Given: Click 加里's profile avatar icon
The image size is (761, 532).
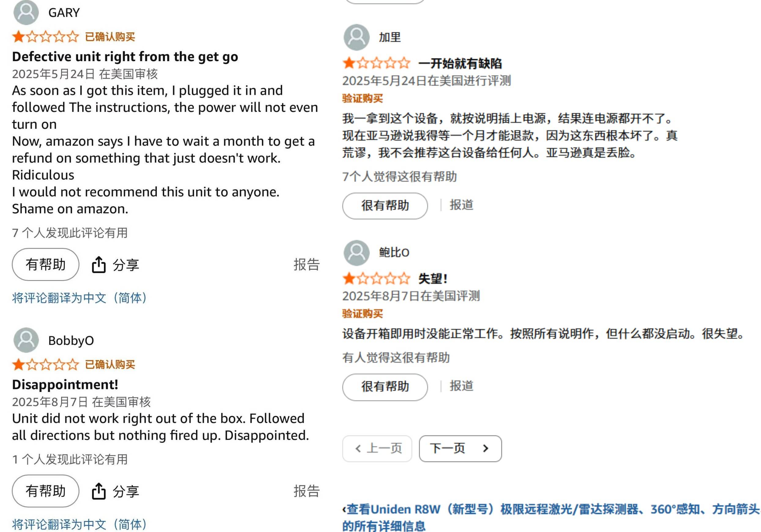Looking at the screenshot, I should click(x=356, y=37).
